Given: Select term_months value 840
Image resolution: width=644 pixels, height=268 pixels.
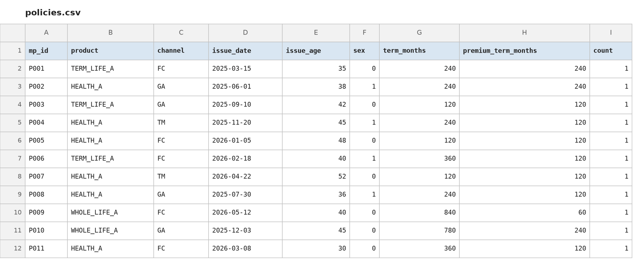Looking at the screenshot, I should point(419,213).
